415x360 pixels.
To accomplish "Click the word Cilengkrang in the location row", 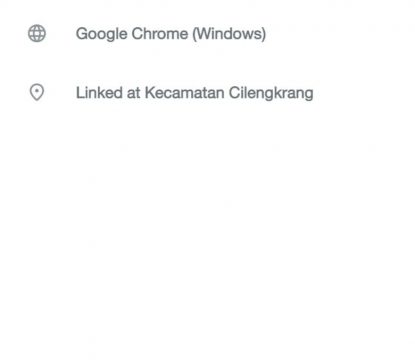I will coord(271,93).
